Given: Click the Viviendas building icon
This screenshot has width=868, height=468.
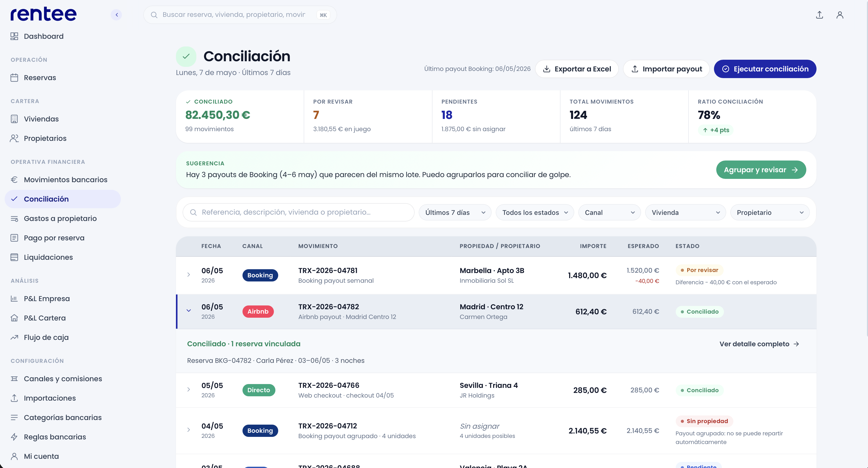Looking at the screenshot, I should 14,119.
